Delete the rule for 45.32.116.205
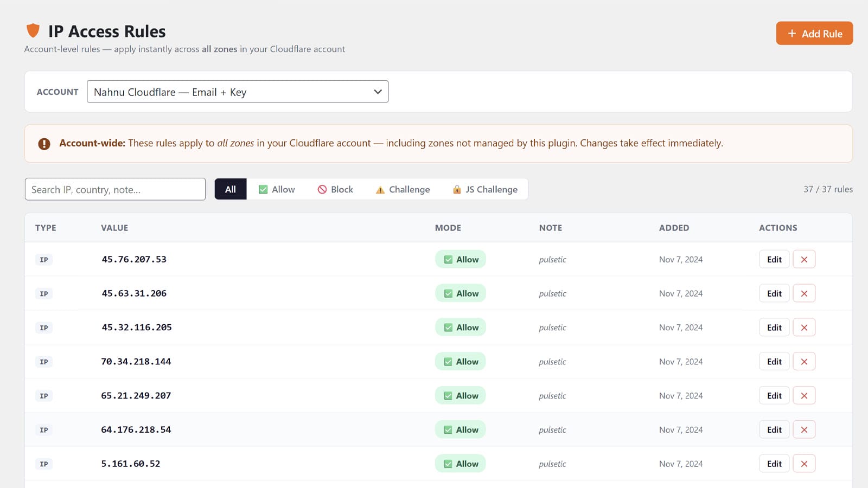 [804, 328]
